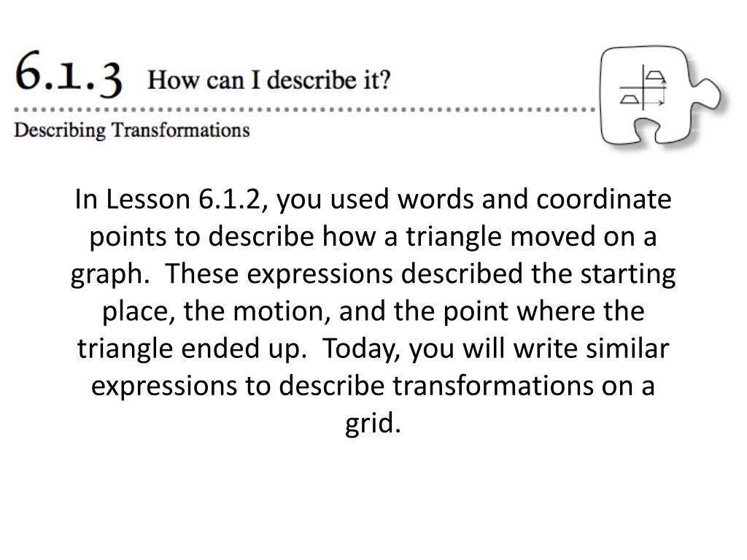747x560 pixels.
Task: Click the puzzle piece icon
Action: [659, 96]
